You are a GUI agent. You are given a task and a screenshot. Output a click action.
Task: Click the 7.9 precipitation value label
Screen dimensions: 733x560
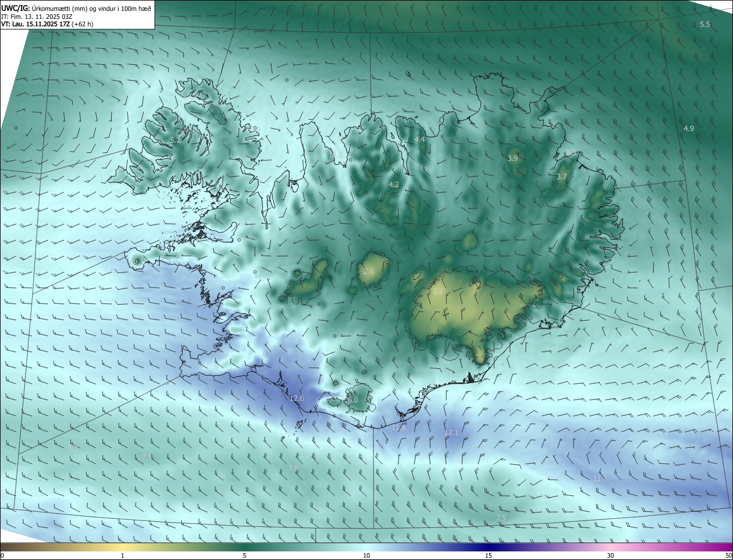click(x=147, y=456)
